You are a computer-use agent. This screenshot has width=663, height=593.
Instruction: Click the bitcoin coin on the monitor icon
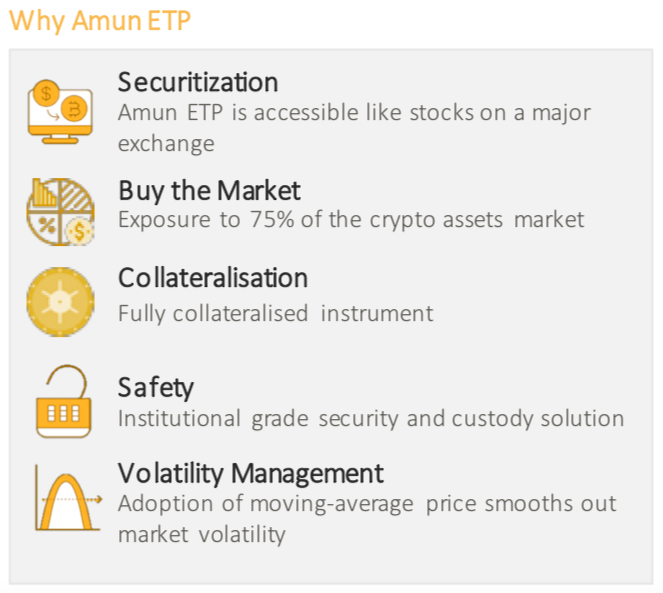74,110
